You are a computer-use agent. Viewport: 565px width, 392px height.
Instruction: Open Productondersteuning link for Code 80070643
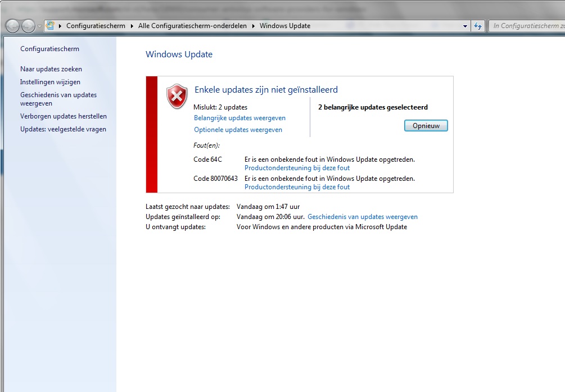[297, 187]
